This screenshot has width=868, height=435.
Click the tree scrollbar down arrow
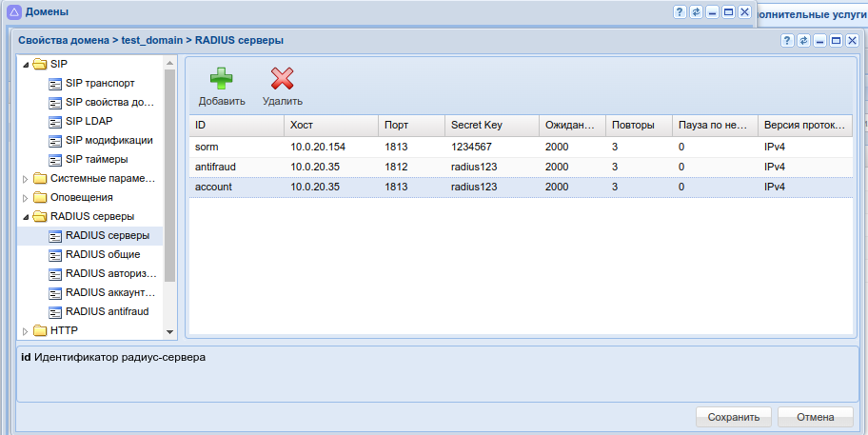pyautogui.click(x=170, y=331)
